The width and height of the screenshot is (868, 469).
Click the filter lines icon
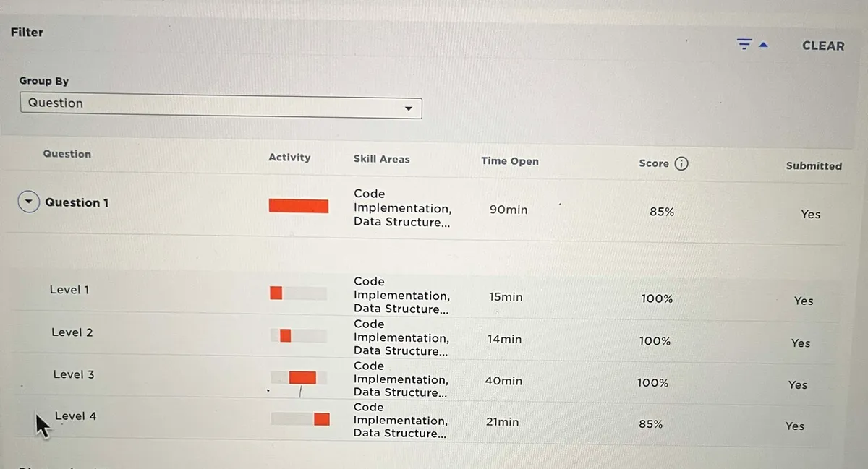pyautogui.click(x=744, y=45)
